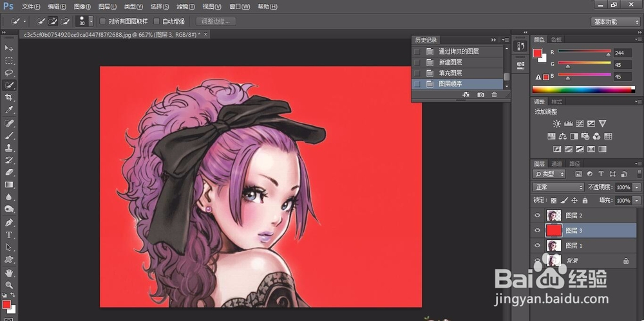The width and height of the screenshot is (644, 321).
Task: Choose the Add to Selection brush mode
Action: click(53, 21)
